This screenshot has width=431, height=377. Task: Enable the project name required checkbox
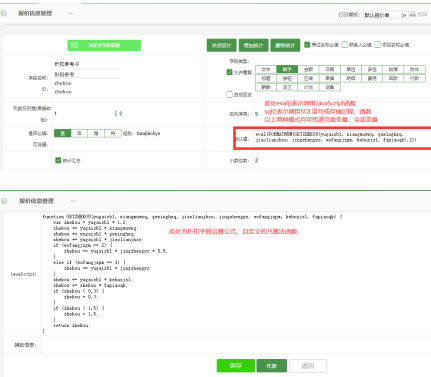pos(377,45)
